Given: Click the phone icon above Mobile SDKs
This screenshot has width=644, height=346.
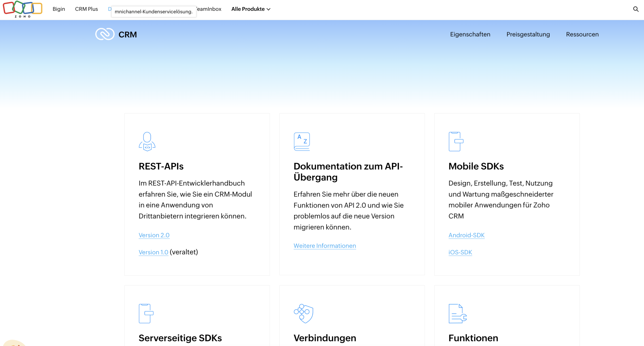Looking at the screenshot, I should coord(456,141).
